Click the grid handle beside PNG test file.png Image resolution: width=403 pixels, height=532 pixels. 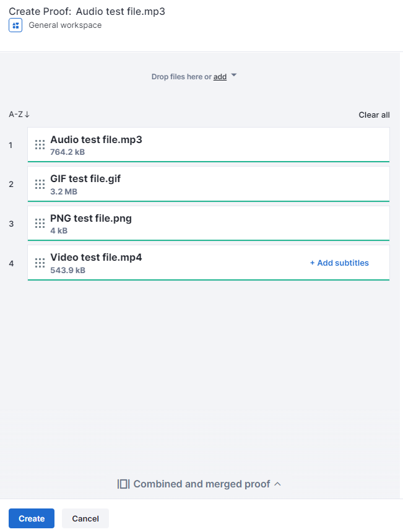40,223
